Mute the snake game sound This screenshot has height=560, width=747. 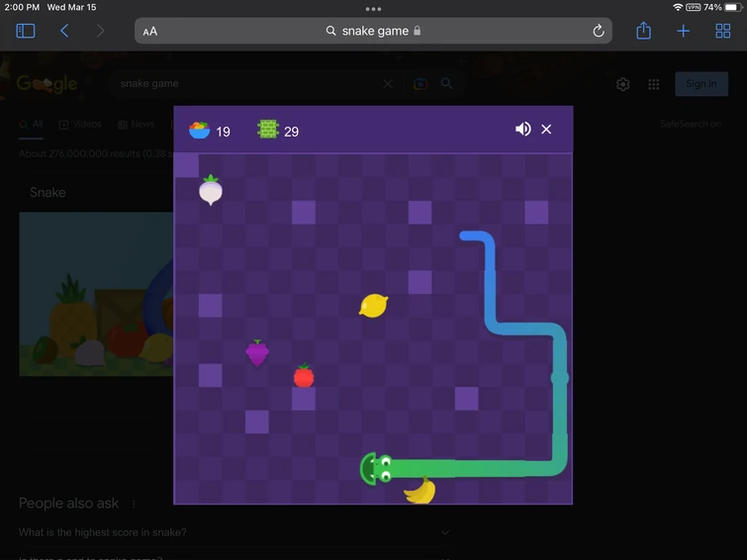tap(522, 130)
